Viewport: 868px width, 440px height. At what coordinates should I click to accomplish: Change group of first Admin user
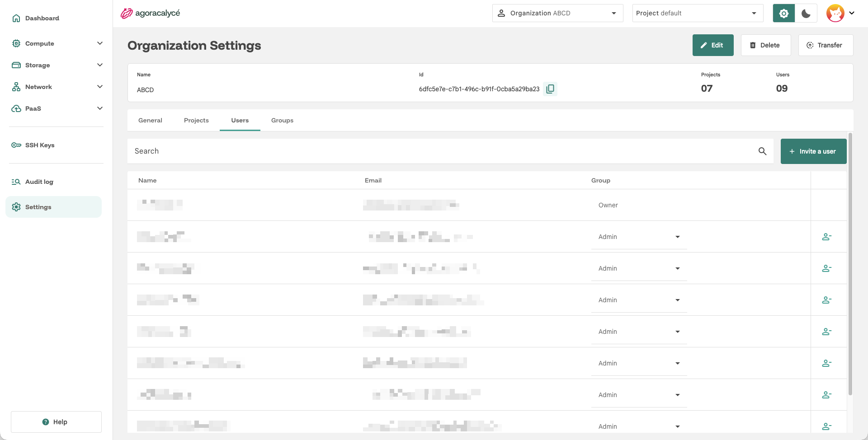pos(639,237)
